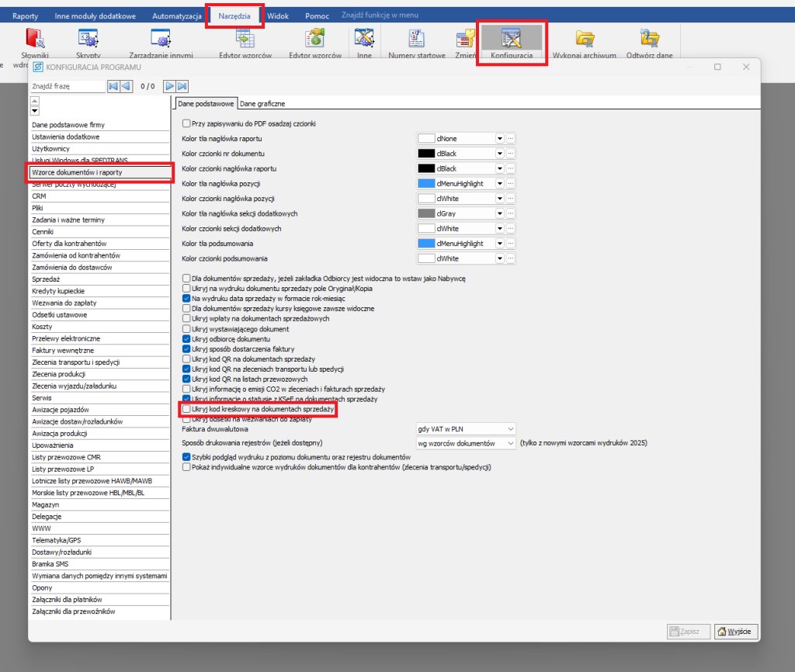Viewport: 795px width, 672px height.
Task: Click the black Kolor czcionki nr dokumentu swatch
Action: (x=426, y=154)
